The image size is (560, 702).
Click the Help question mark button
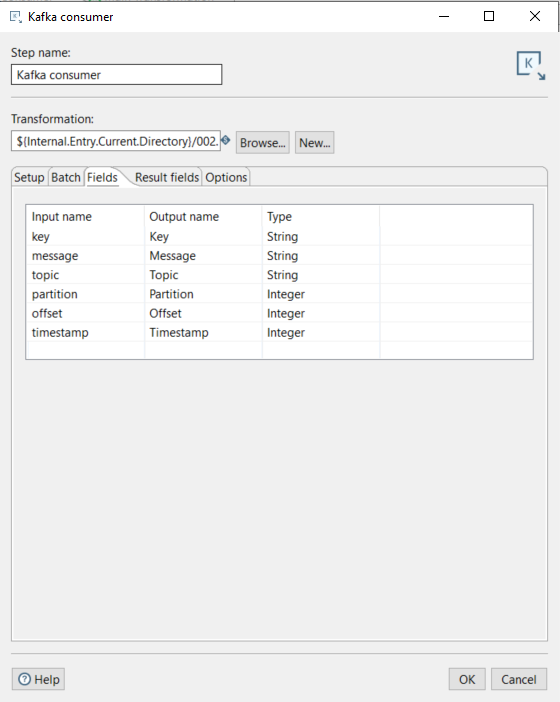[38, 679]
